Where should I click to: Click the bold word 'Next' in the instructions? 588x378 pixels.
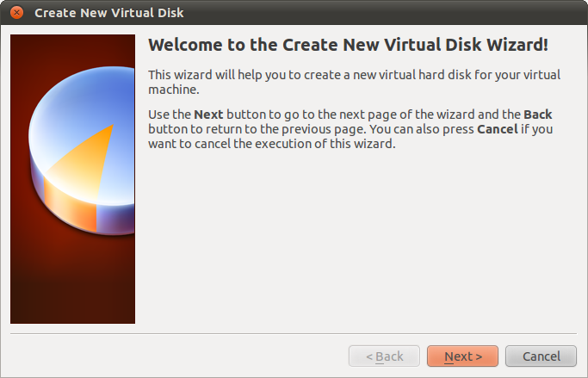[208, 114]
